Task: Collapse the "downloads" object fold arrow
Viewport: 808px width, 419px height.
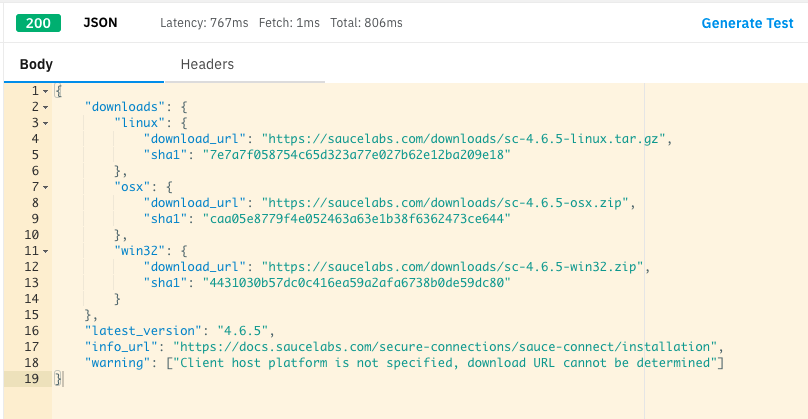Action: click(x=46, y=106)
